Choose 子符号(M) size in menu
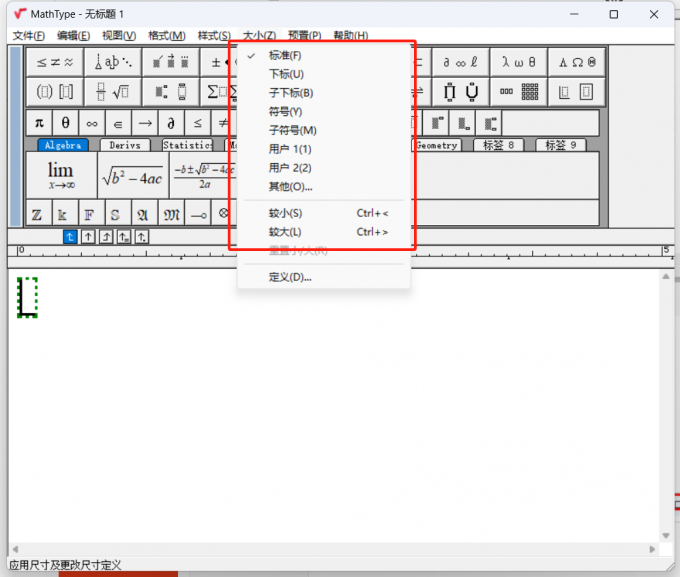Screen dimensions: 680x577 324,130
